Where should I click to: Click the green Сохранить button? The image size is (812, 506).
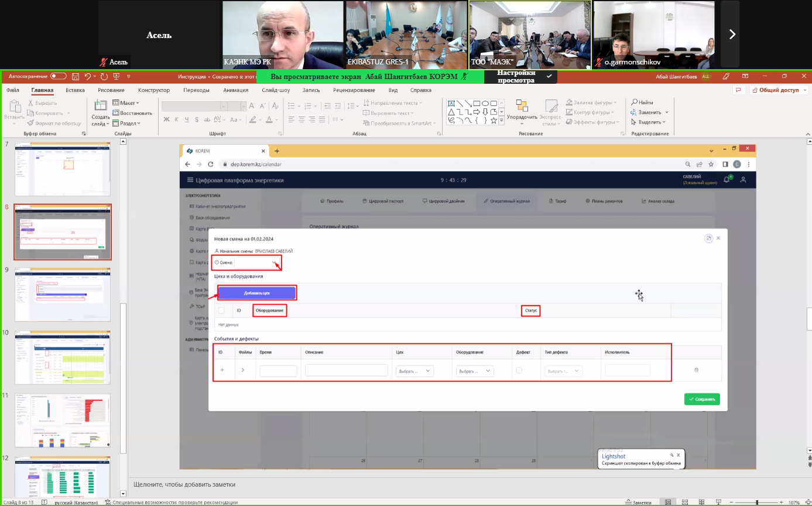pos(702,399)
